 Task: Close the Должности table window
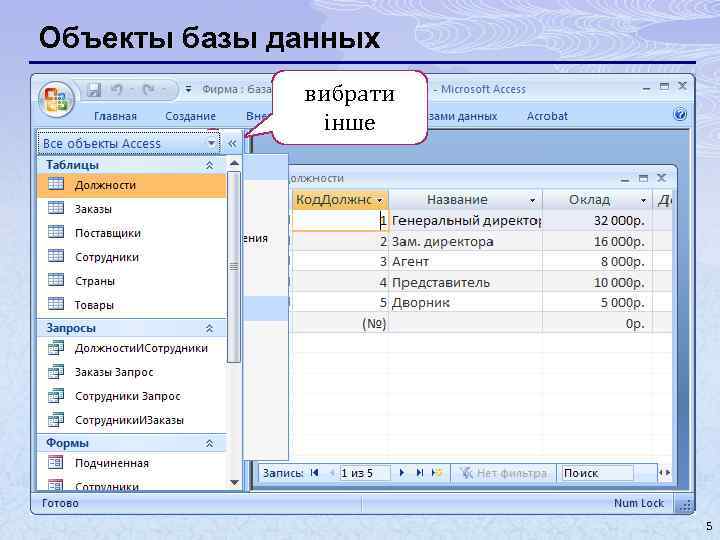[x=661, y=178]
